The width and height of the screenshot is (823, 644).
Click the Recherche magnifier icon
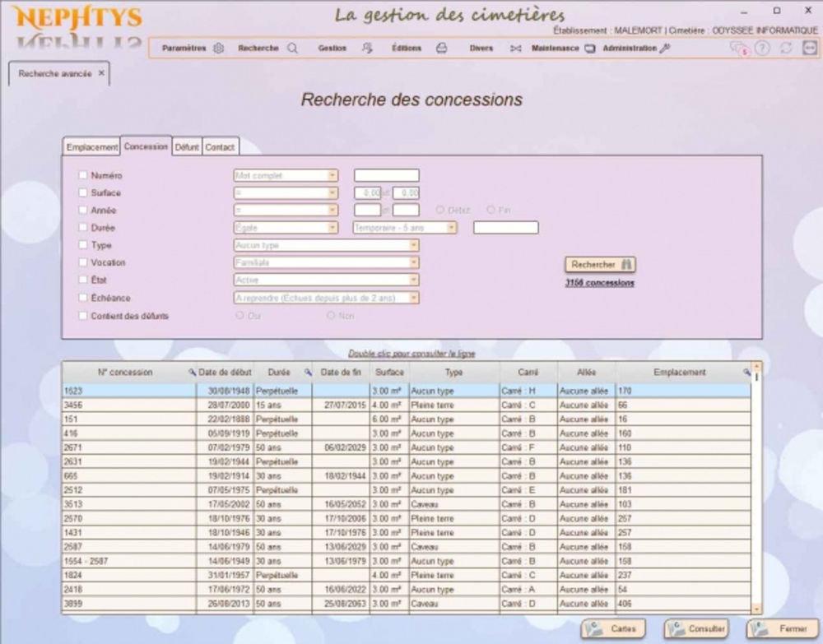click(x=292, y=49)
